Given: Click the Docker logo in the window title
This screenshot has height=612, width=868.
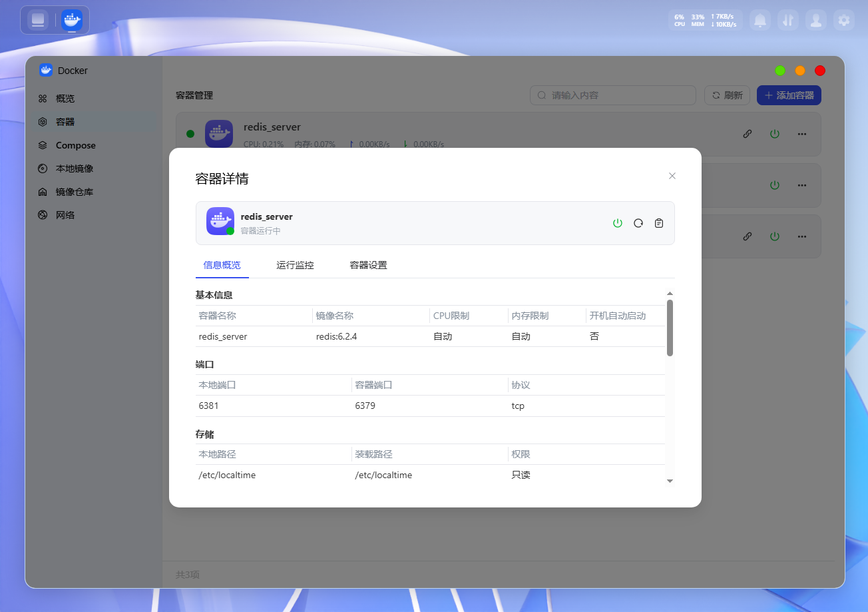Looking at the screenshot, I should click(46, 71).
